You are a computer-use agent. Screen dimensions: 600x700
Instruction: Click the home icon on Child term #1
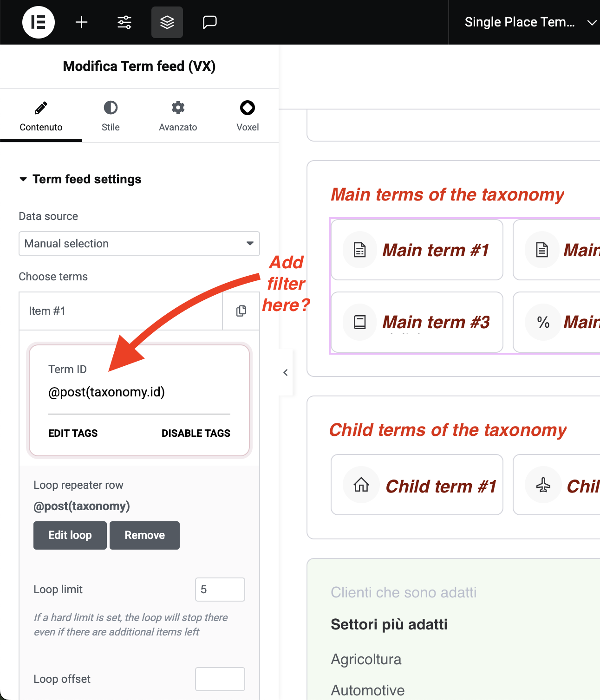point(360,485)
